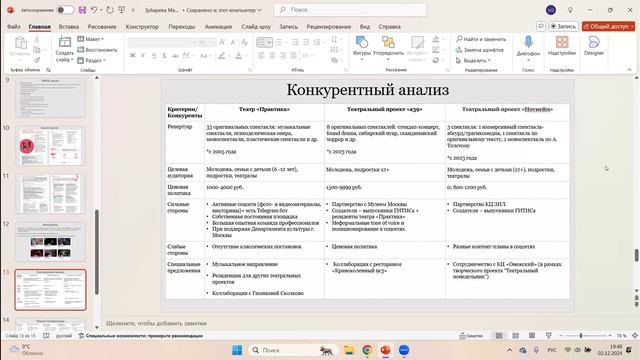Switch to the Слайд-шоу tab

[256, 27]
